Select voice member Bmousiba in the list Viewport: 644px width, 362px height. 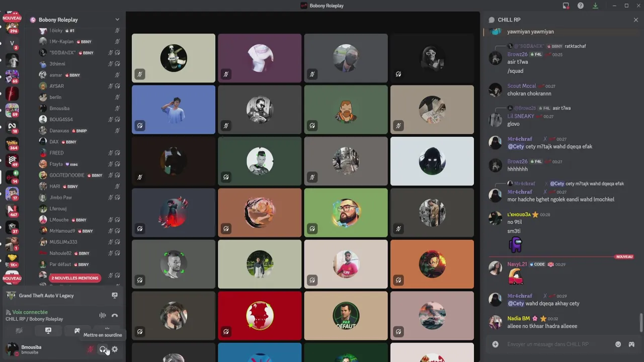pos(59,108)
